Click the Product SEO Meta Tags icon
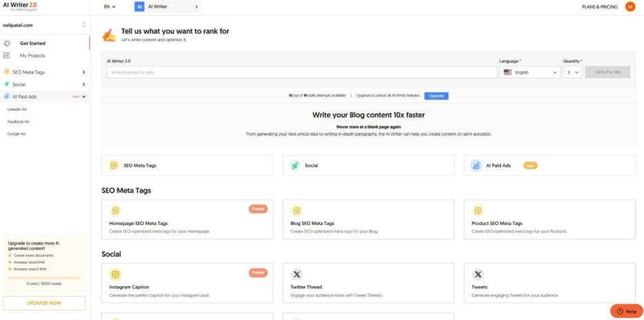 [x=477, y=211]
